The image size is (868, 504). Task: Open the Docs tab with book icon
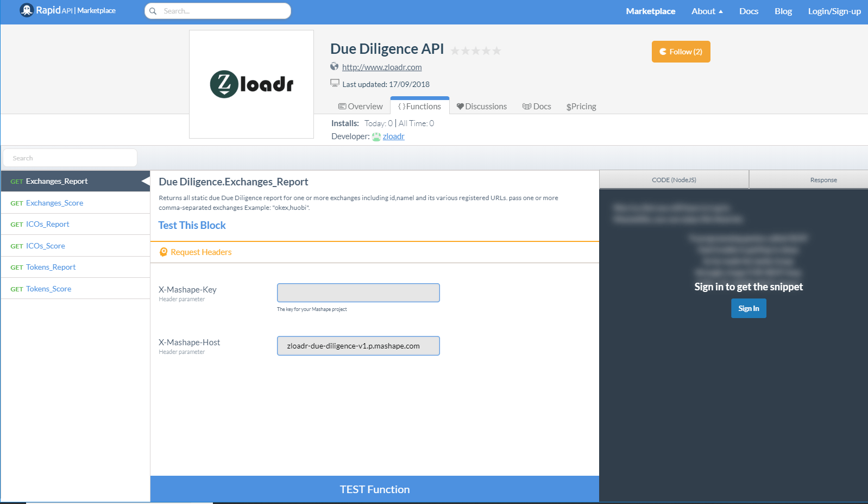[x=537, y=107]
